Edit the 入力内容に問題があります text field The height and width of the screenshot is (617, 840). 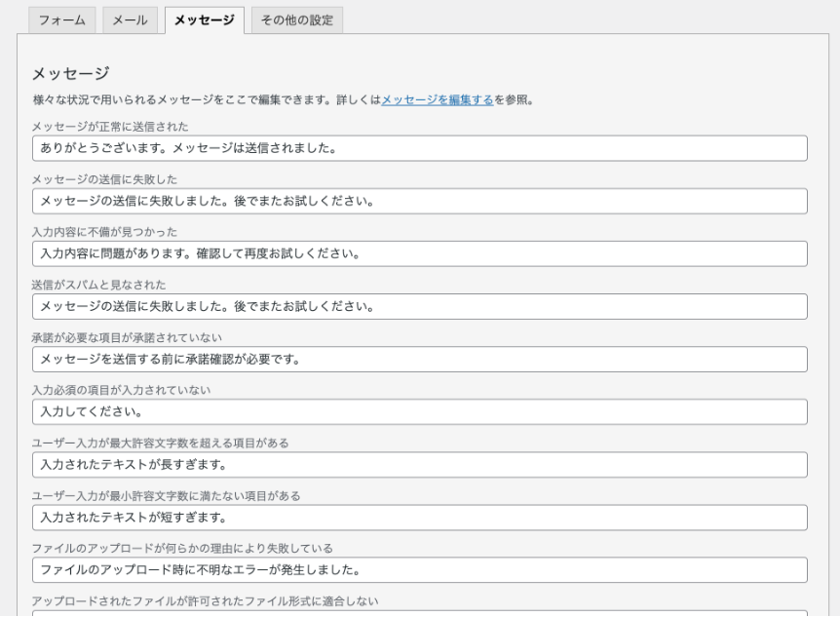(x=419, y=253)
